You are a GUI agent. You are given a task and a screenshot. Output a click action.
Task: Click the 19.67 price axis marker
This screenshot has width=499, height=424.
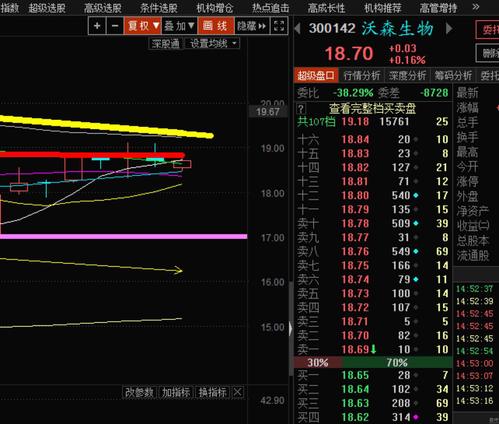[268, 112]
